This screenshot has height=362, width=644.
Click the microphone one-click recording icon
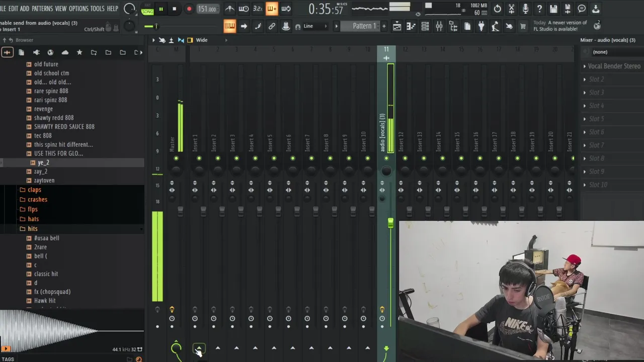[x=525, y=9]
